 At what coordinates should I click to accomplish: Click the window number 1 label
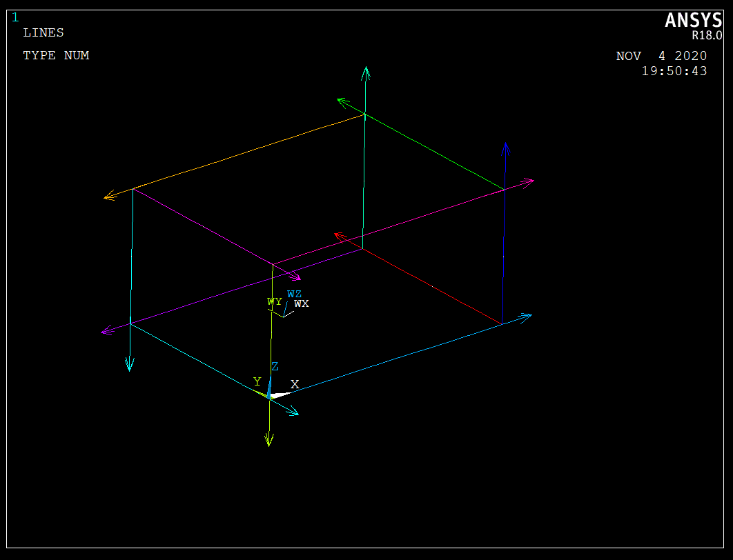[15, 17]
